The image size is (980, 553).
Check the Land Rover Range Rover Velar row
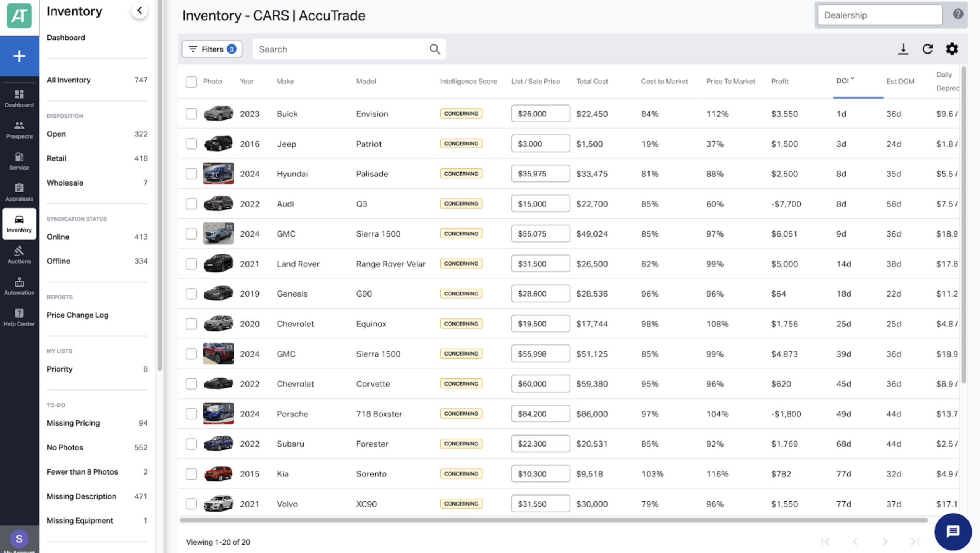[x=191, y=264]
